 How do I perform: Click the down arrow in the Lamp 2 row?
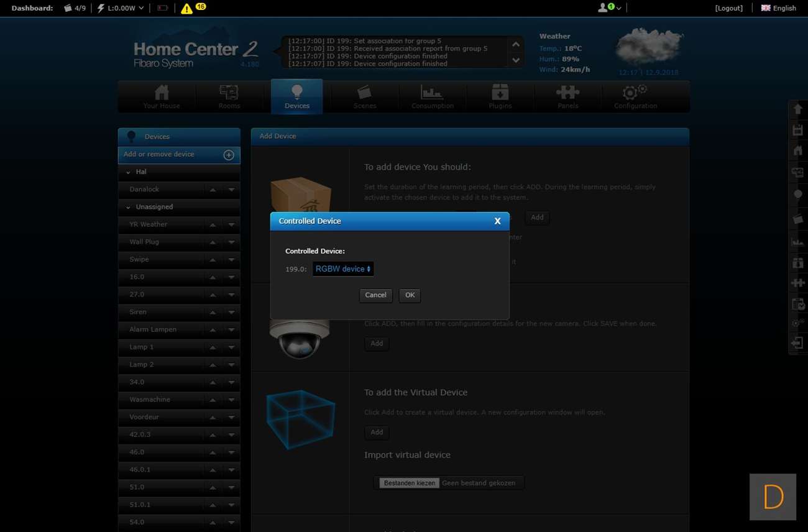[231, 364]
